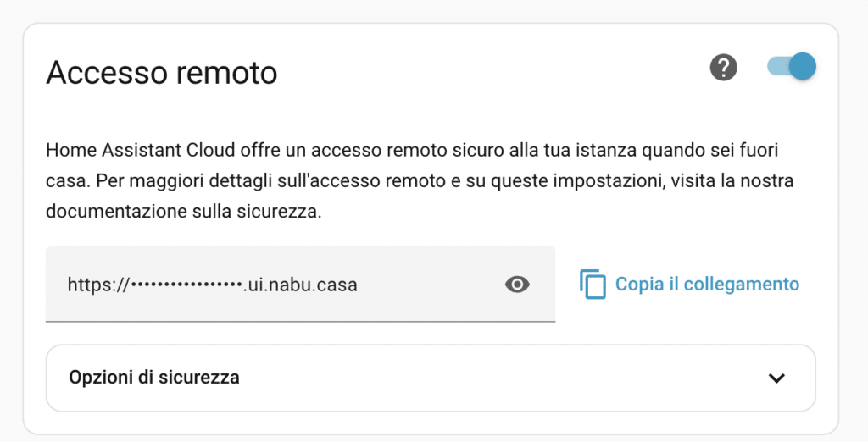Click the round knob of the toggle

coord(801,67)
